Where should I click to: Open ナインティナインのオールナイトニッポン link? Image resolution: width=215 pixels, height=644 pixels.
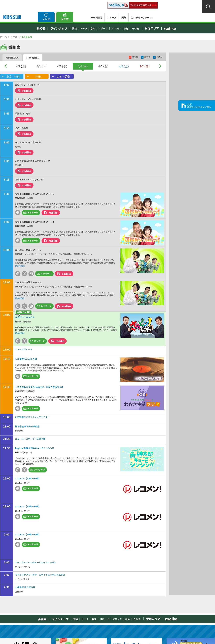point(35,563)
